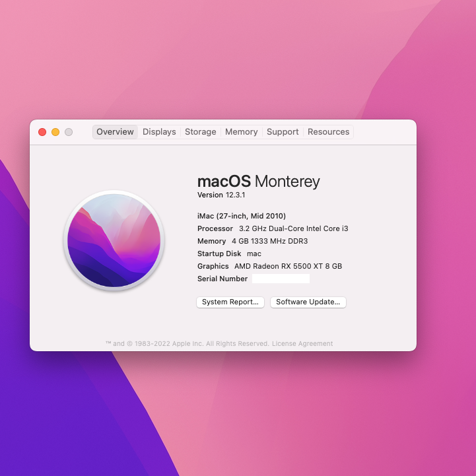476x476 pixels.
Task: Click the AMD Radeon RX 5500 XT 8 GB value
Action: (x=288, y=266)
